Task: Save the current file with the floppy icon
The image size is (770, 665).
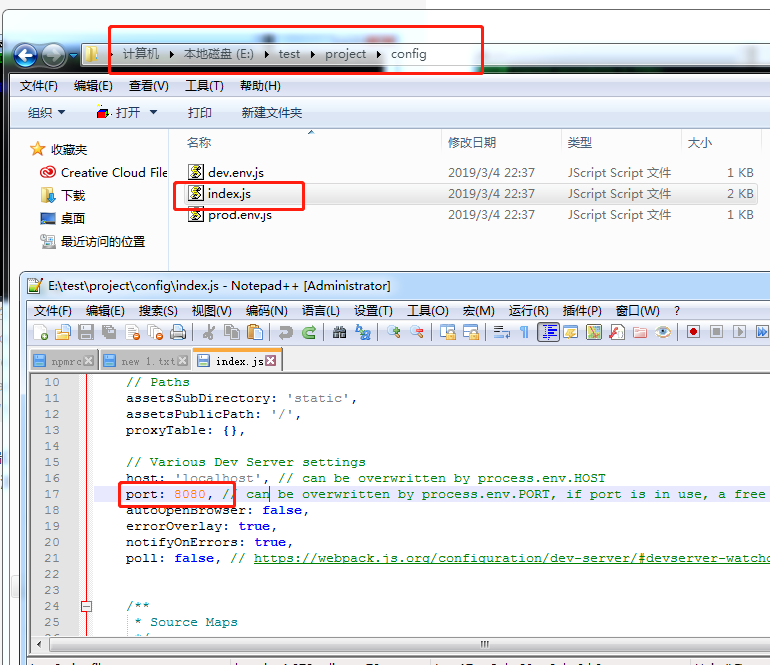Action: click(x=86, y=332)
